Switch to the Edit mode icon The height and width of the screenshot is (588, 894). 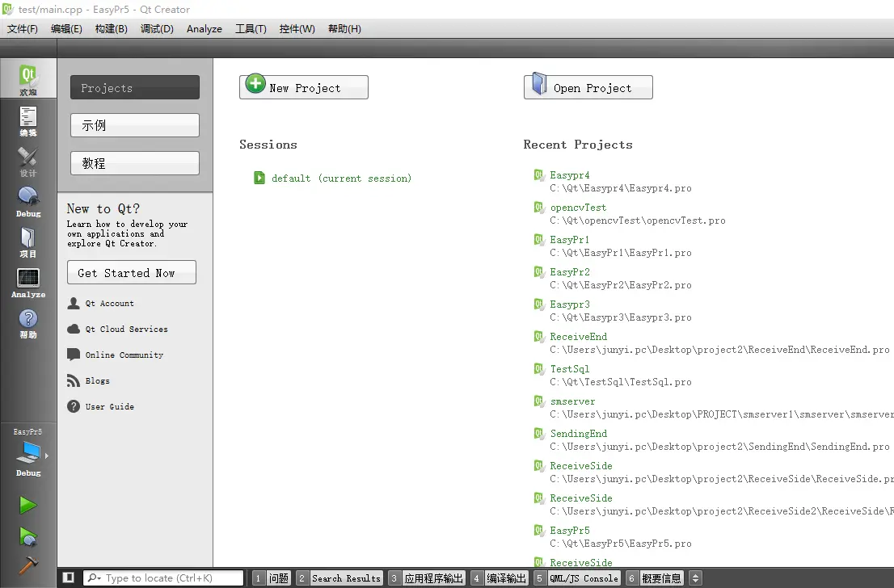coord(28,121)
